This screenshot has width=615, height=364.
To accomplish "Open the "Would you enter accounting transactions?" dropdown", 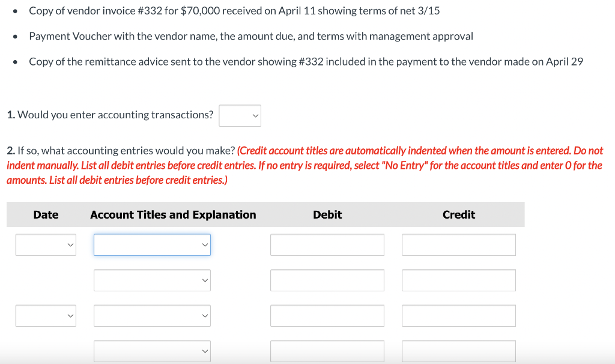I will [x=240, y=115].
